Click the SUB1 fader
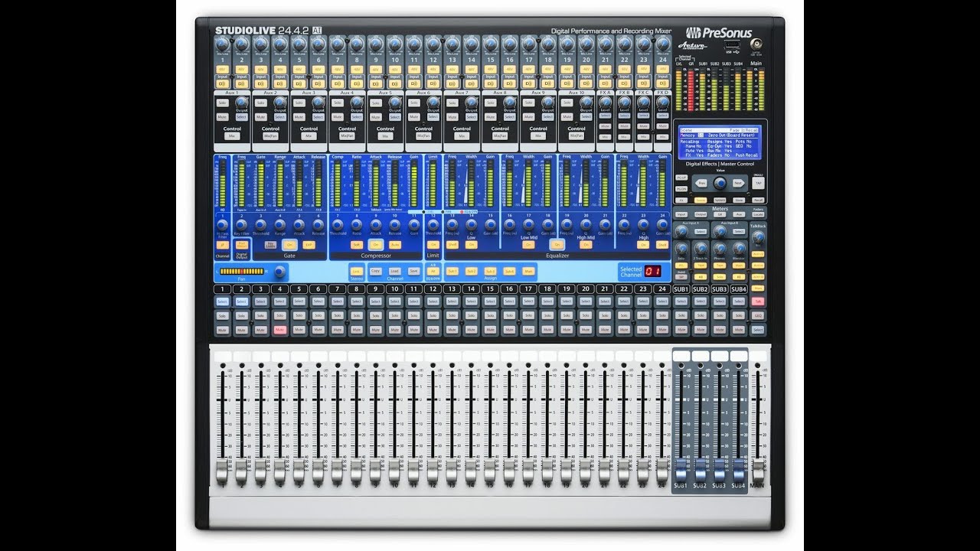 tap(681, 471)
